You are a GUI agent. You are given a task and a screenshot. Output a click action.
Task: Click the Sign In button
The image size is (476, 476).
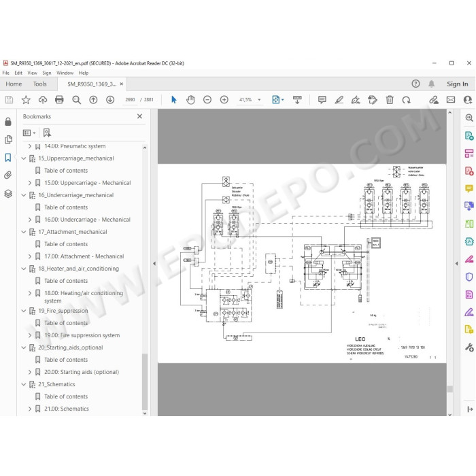pyautogui.click(x=457, y=84)
